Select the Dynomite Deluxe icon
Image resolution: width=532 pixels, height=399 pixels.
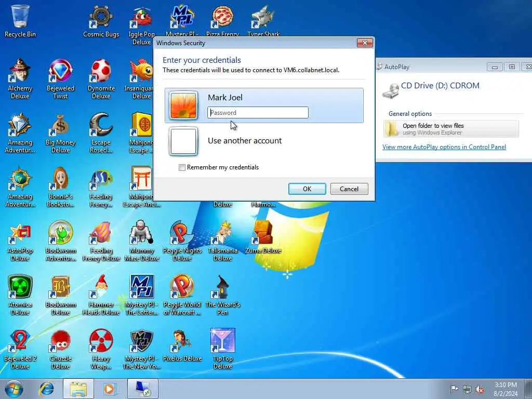101,79
